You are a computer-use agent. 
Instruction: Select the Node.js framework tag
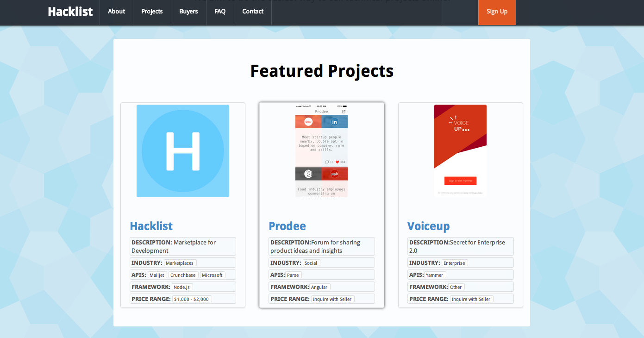tap(182, 287)
